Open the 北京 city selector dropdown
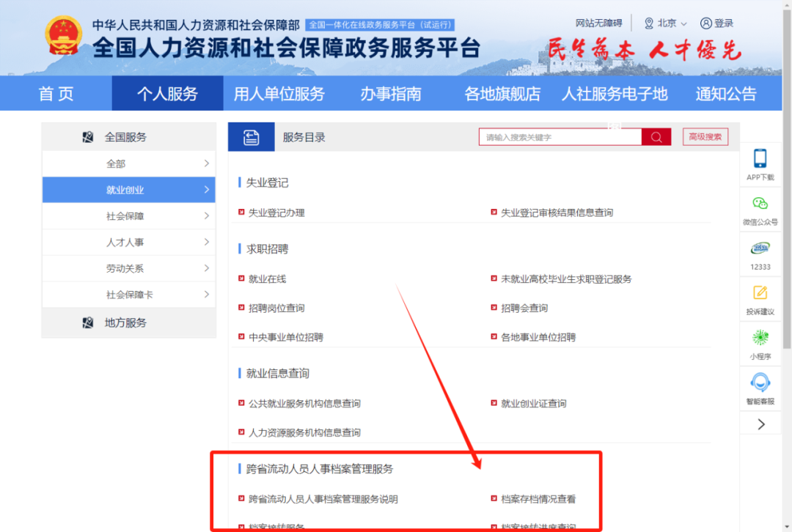Screen dimensions: 792x532 666,23
